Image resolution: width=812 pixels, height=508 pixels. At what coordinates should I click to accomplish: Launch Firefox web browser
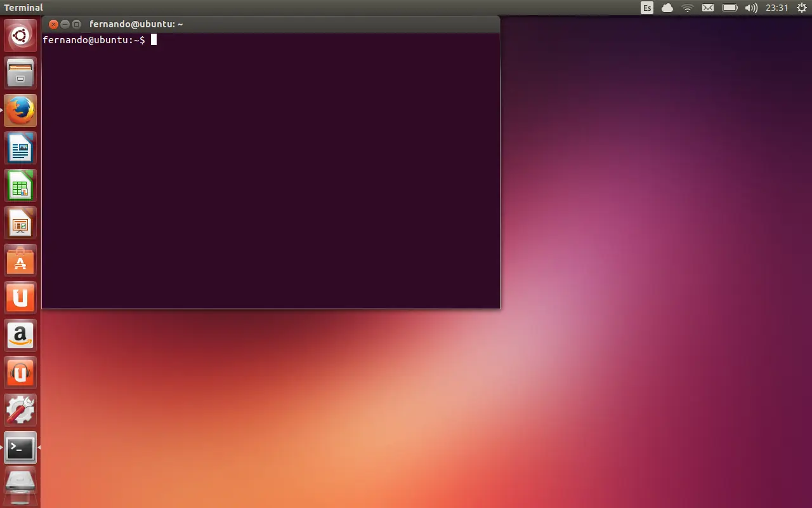pos(20,111)
